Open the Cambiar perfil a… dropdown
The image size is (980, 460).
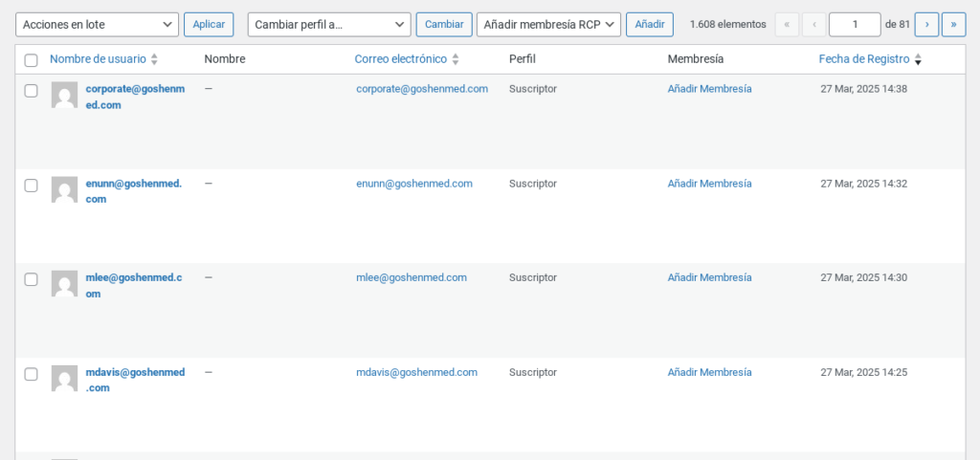pyautogui.click(x=329, y=25)
